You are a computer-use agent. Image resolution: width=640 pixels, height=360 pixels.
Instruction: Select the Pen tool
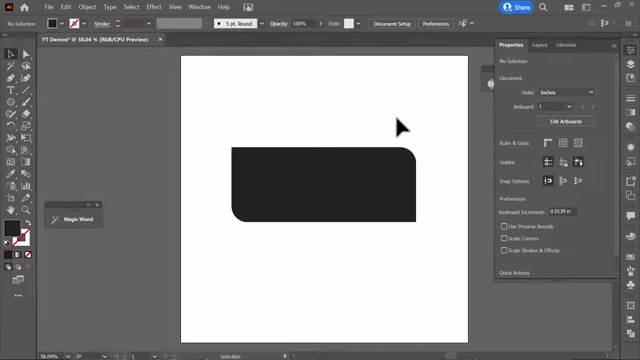tap(11, 78)
